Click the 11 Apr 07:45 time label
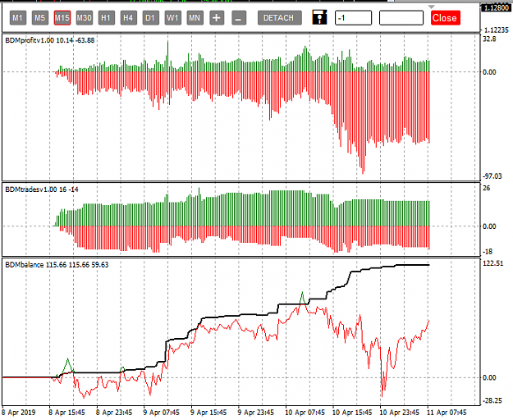 coord(447,412)
